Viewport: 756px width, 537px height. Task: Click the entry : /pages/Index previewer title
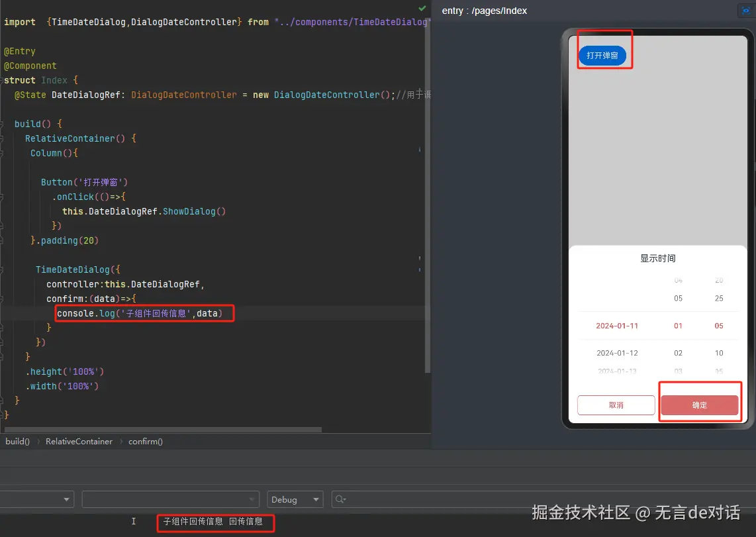[484, 11]
